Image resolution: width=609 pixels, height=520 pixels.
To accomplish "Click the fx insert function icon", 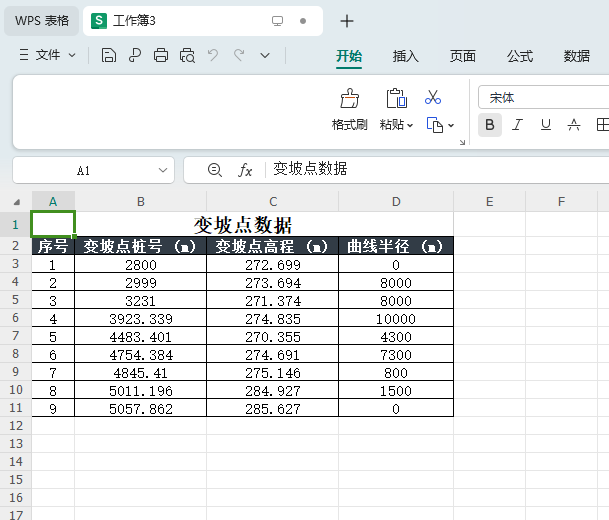I will (245, 170).
